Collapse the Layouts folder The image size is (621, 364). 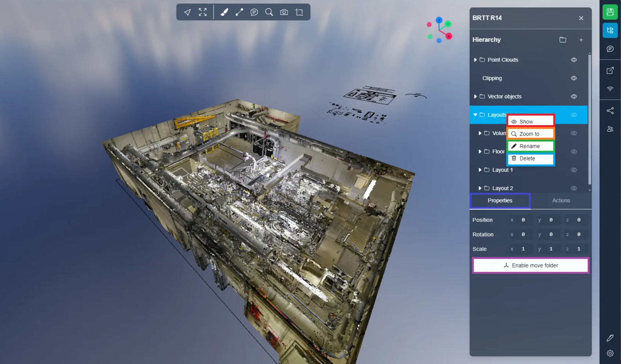coord(475,115)
